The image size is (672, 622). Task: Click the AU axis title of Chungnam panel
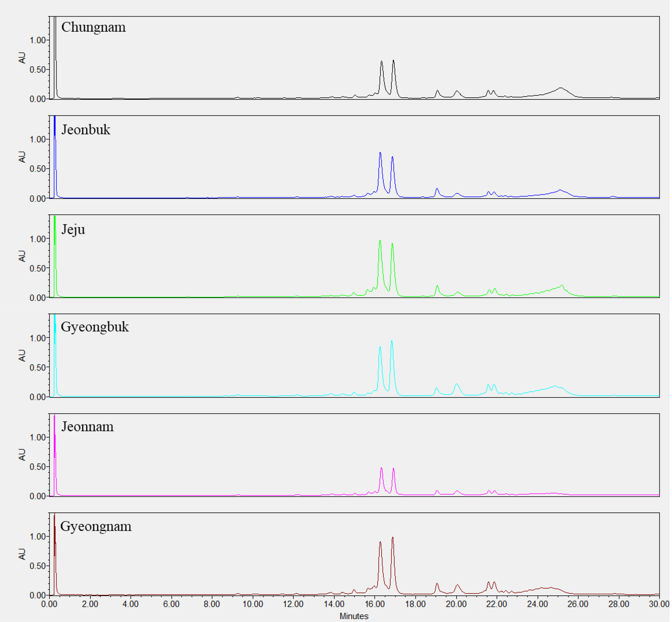point(22,58)
